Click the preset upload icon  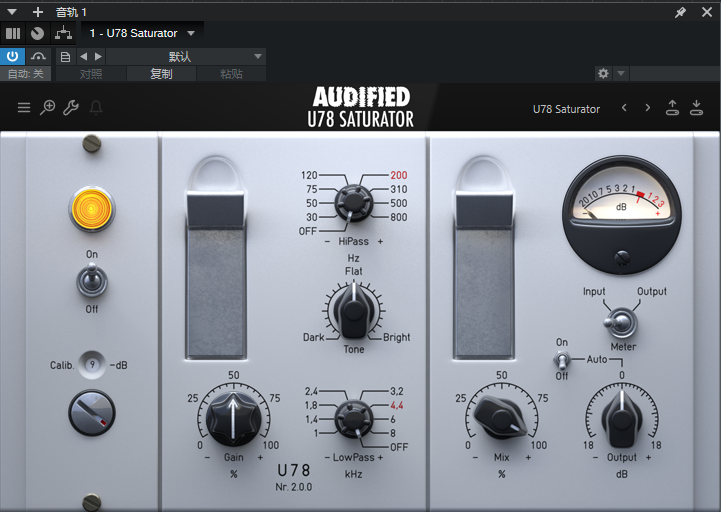672,108
